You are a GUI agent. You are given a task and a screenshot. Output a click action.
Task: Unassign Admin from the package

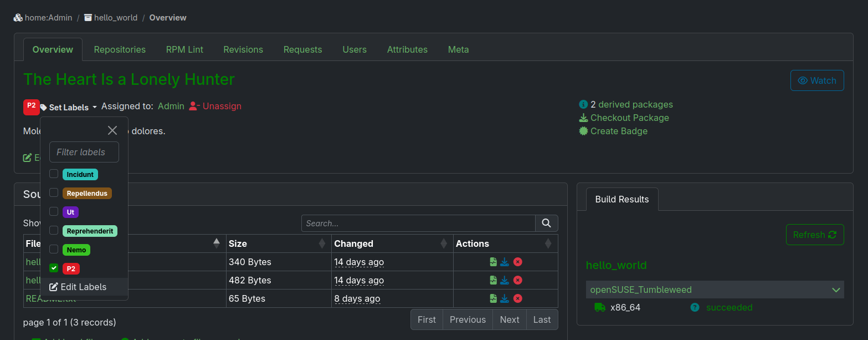215,106
